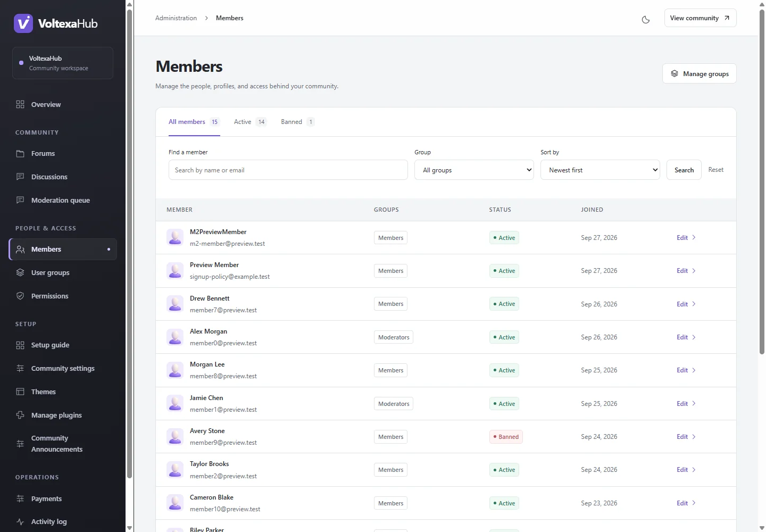Click the chevron in Drew Bennett's row

694,304
